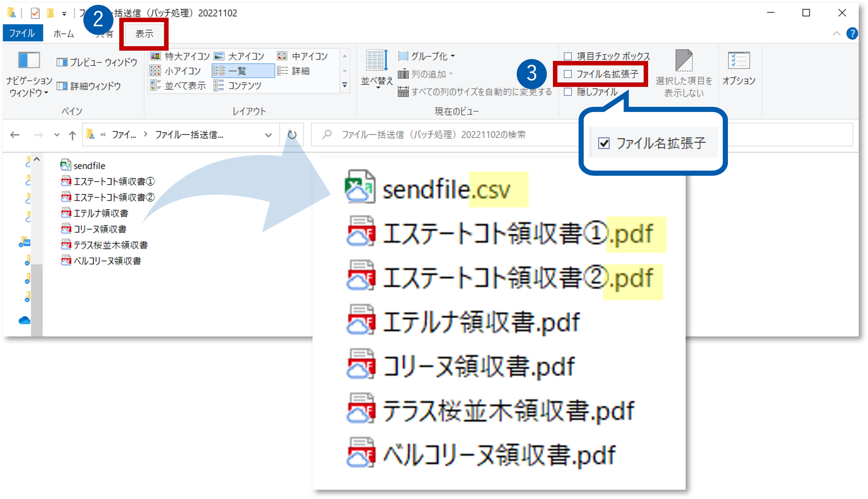Switch to the ホーム ribbon tab
This screenshot has height=499, width=868.
click(63, 34)
